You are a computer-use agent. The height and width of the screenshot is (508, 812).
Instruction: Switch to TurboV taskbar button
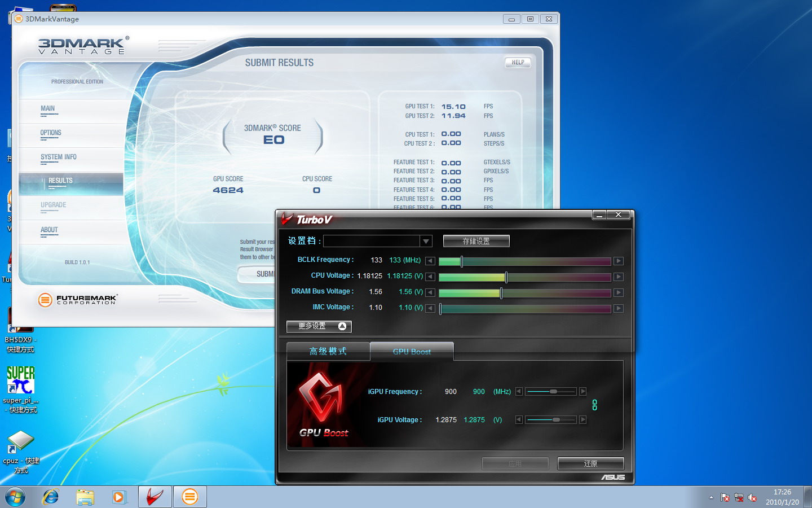click(x=155, y=497)
